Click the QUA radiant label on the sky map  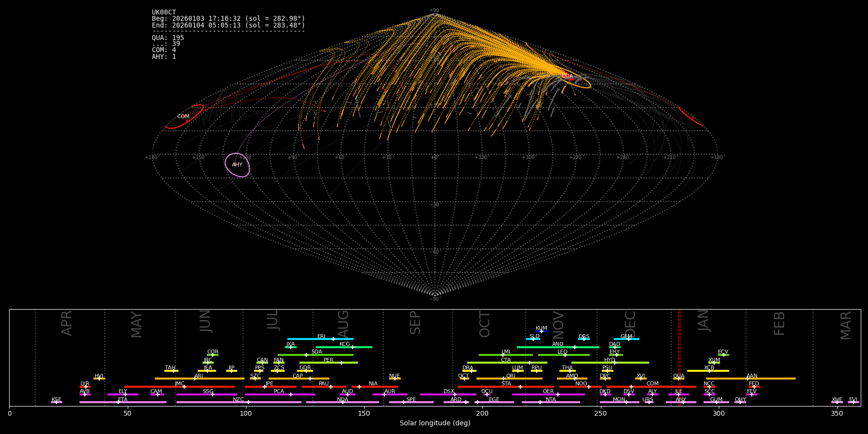567,76
